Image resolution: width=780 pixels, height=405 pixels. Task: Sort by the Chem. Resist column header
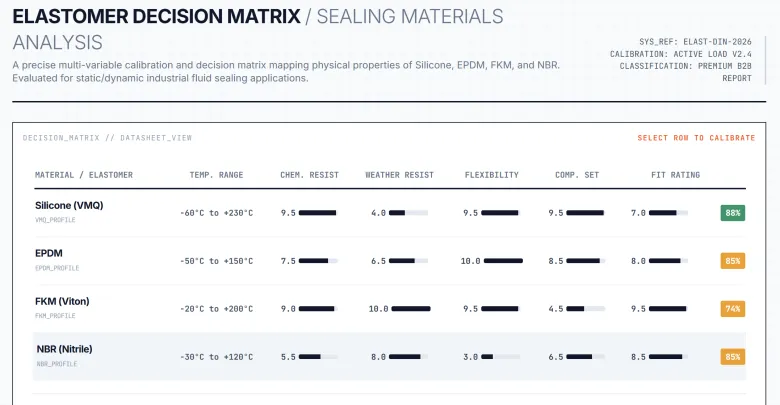[x=309, y=175]
